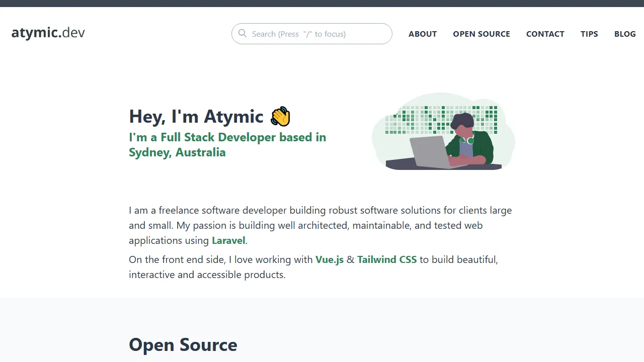Open the CONTACT page from the navbar
The height and width of the screenshot is (362, 644).
coord(545,34)
